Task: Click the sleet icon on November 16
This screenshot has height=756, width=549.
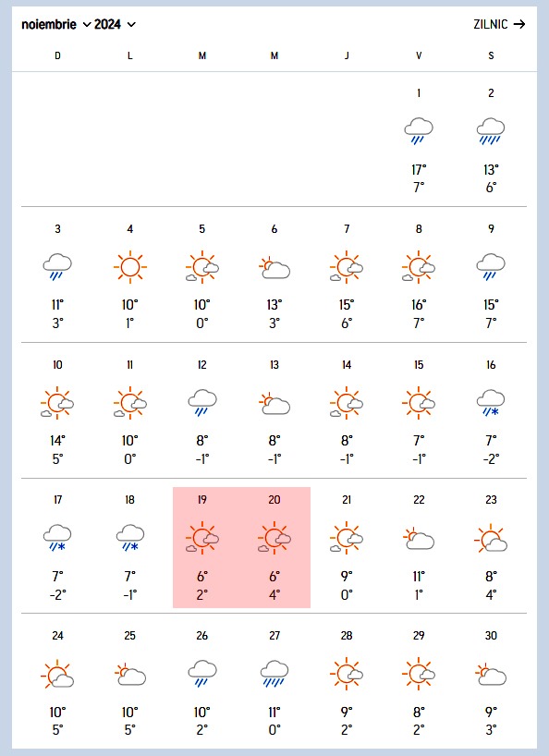Action: point(491,403)
